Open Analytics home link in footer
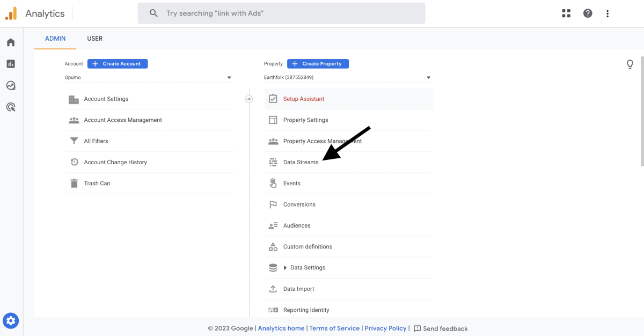644x336 pixels. pyautogui.click(x=281, y=328)
